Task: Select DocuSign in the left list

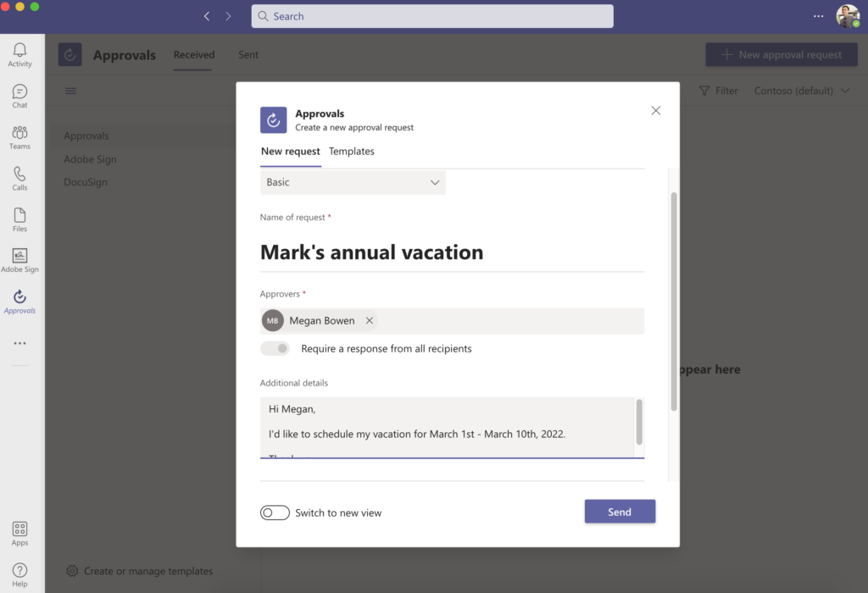Action: click(x=86, y=182)
